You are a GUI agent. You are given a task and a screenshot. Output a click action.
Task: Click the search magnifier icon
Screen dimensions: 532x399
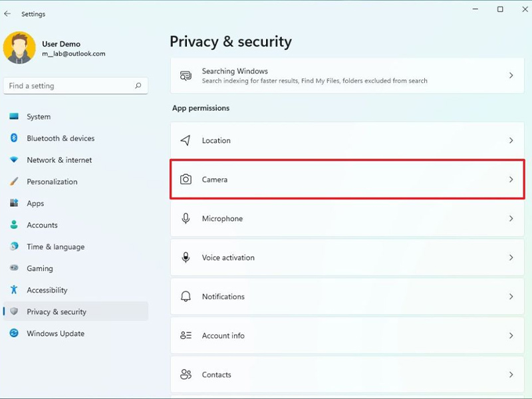(138, 86)
